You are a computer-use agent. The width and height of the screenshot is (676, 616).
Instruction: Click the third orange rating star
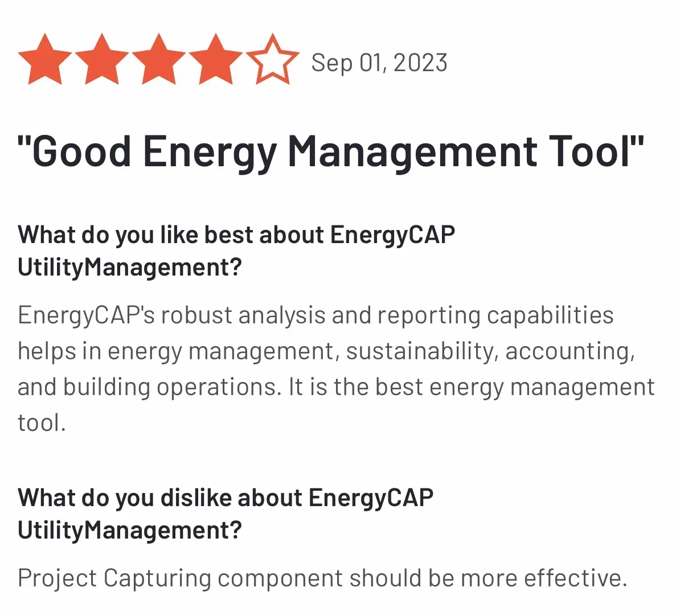tap(159, 60)
